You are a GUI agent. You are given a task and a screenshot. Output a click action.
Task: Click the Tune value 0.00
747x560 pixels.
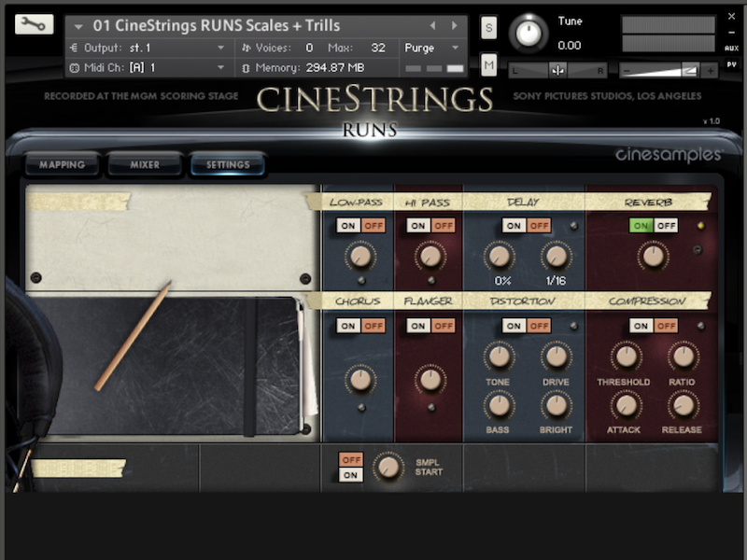[x=570, y=45]
